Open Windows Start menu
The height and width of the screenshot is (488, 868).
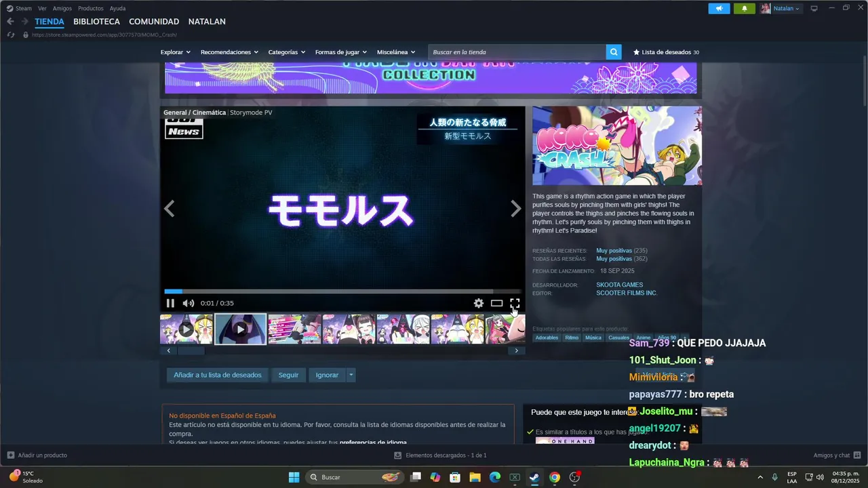point(294,477)
